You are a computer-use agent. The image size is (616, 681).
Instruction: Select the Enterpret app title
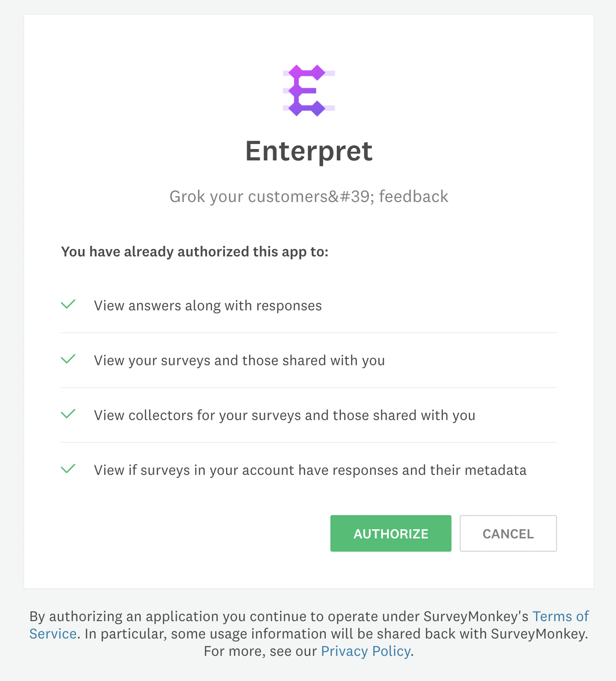tap(309, 151)
